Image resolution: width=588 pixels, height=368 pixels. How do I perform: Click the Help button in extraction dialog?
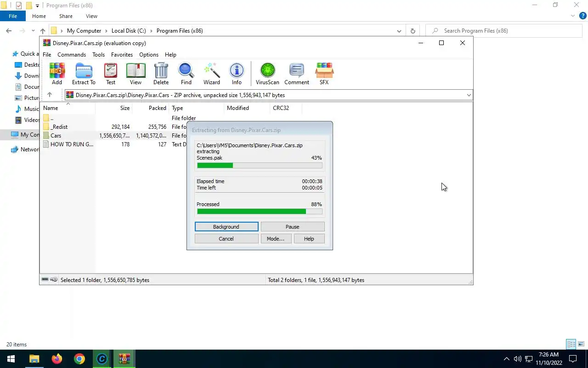pos(309,238)
